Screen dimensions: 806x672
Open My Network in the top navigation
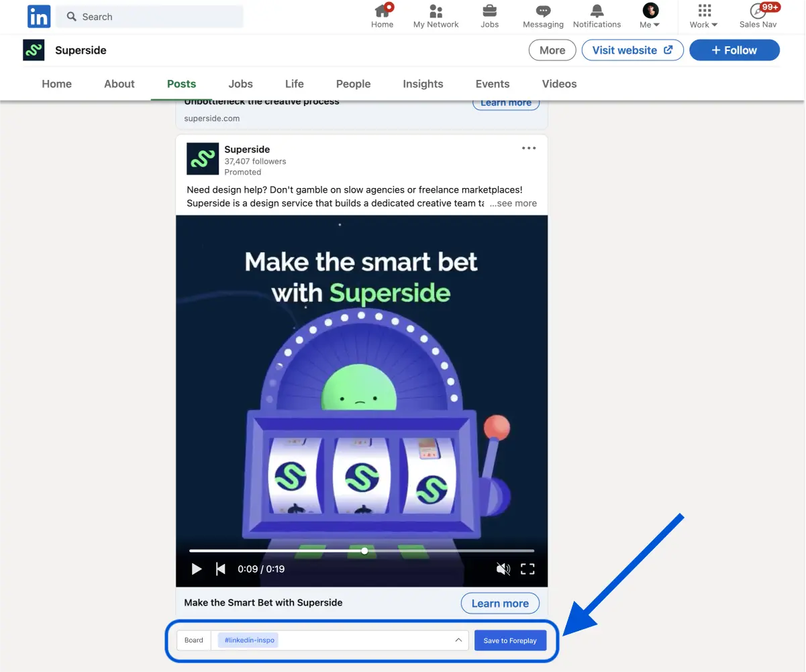point(436,16)
